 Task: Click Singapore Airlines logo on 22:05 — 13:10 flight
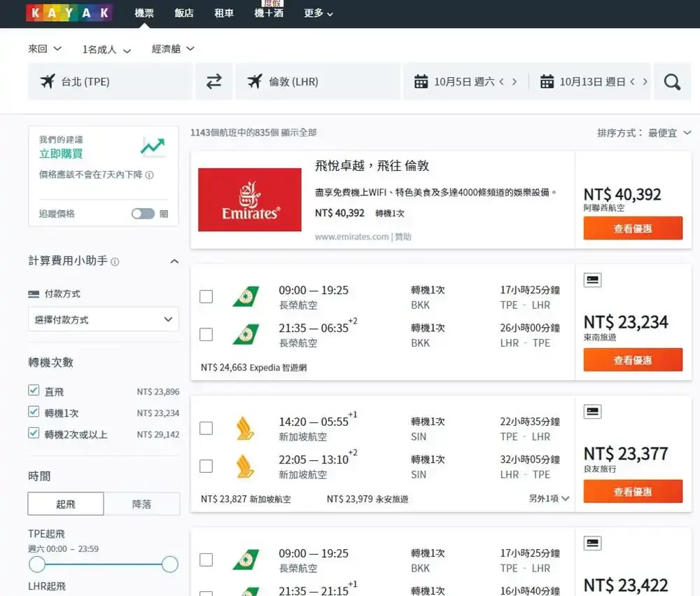tap(245, 466)
